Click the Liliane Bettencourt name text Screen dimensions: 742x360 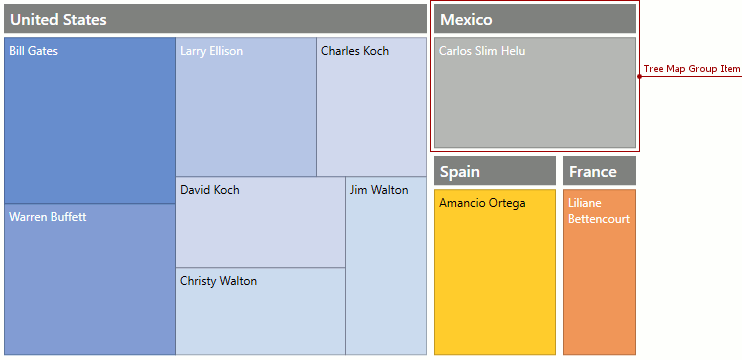coord(599,211)
